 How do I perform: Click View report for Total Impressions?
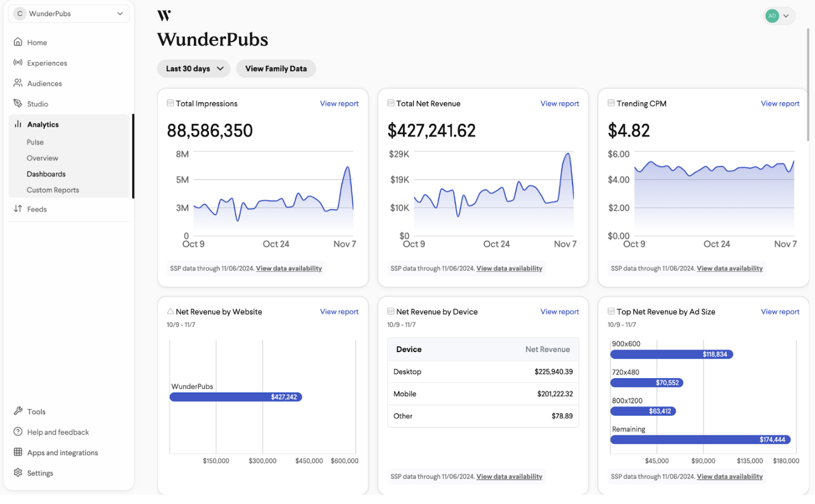pyautogui.click(x=339, y=104)
